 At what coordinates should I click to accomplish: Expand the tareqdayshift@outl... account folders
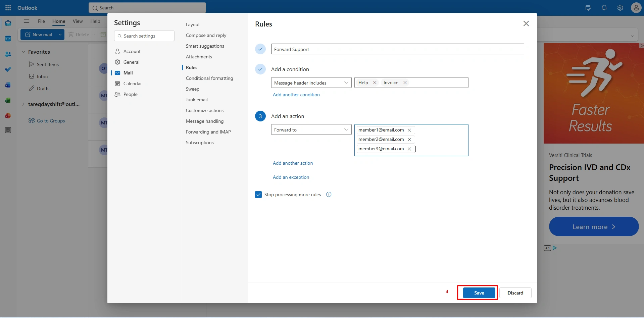point(23,104)
